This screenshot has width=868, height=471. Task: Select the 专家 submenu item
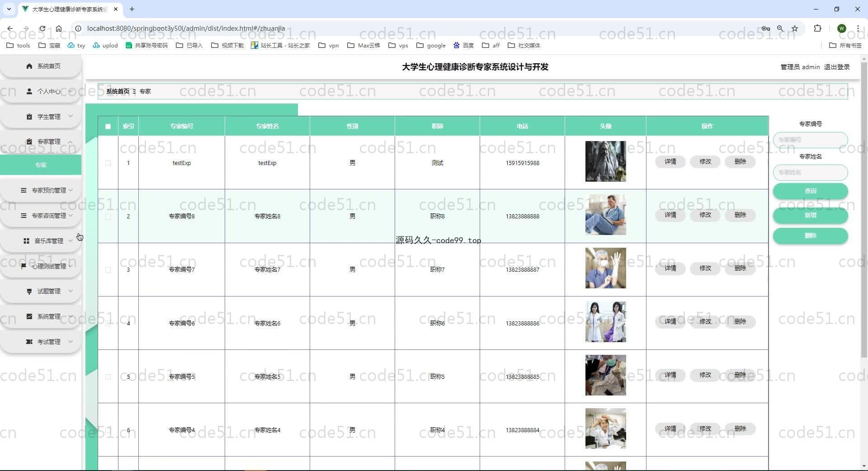point(41,165)
